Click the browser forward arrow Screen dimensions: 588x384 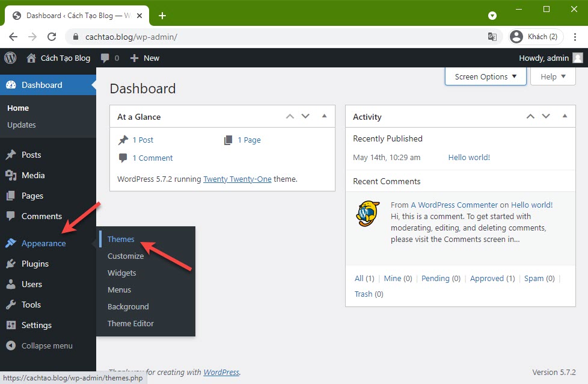tap(32, 37)
